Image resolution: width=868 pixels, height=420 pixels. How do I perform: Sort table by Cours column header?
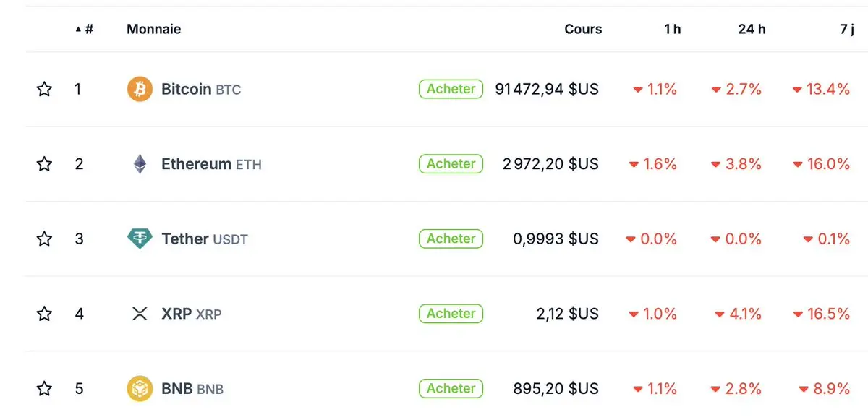point(582,30)
